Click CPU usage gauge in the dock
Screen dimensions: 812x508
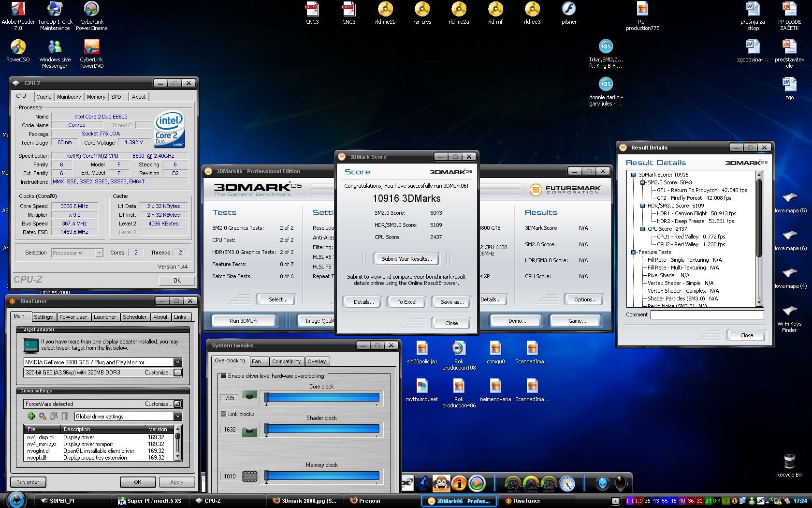click(x=513, y=483)
